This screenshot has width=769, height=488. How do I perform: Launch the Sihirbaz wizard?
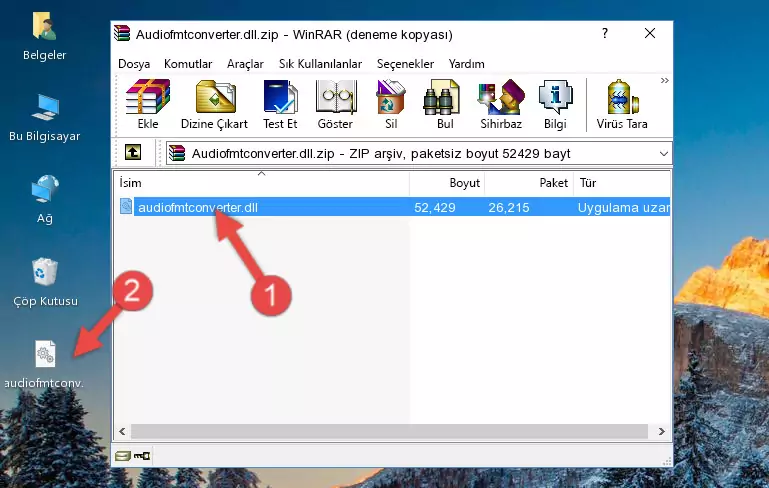point(501,104)
